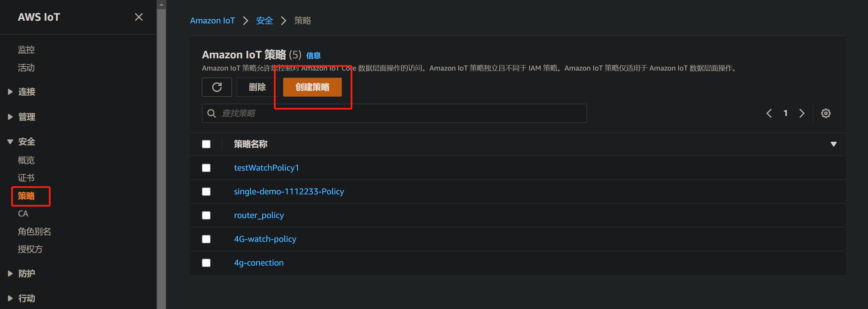
Task: Expand the 防护 section
Action: 10,273
